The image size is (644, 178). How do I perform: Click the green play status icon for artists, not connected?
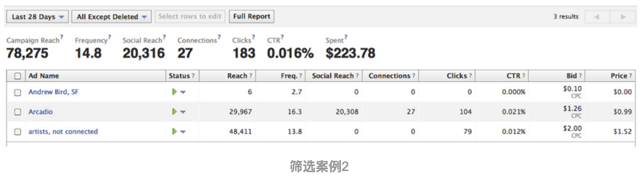tap(175, 132)
